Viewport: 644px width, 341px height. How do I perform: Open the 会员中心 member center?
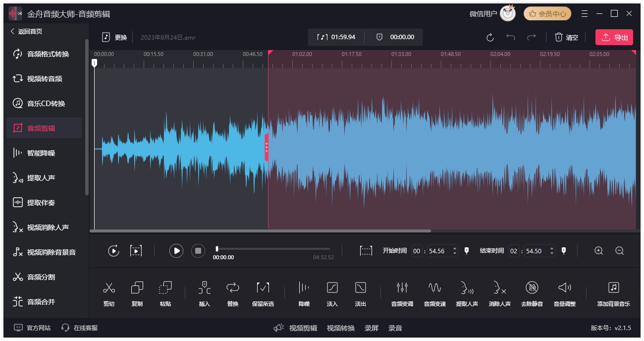[x=547, y=14]
